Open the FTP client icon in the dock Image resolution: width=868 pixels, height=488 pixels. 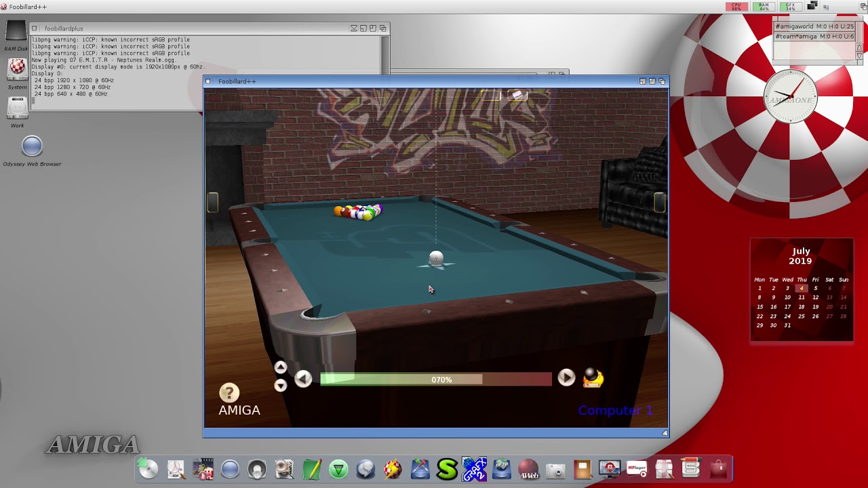(502, 469)
